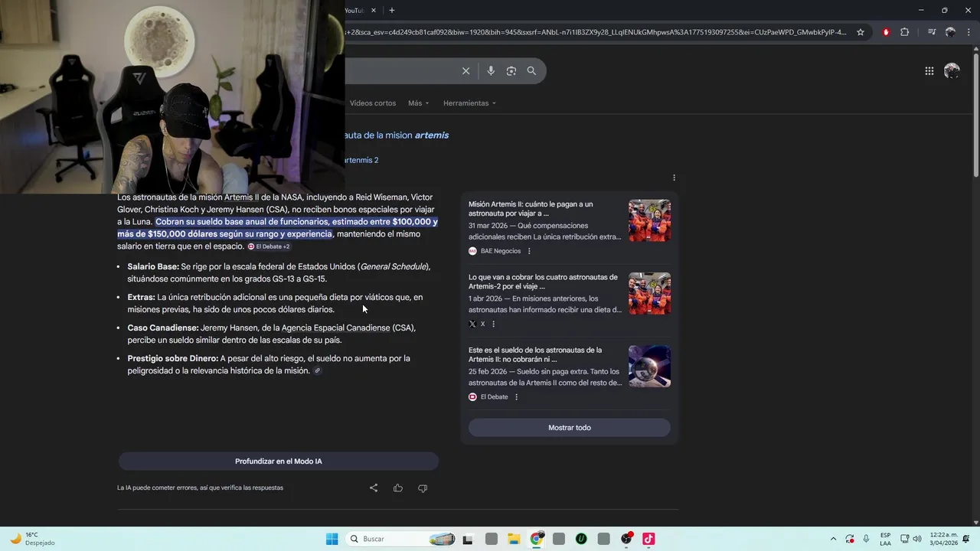Open the weather widget 16°C Despejado

[x=32, y=539]
